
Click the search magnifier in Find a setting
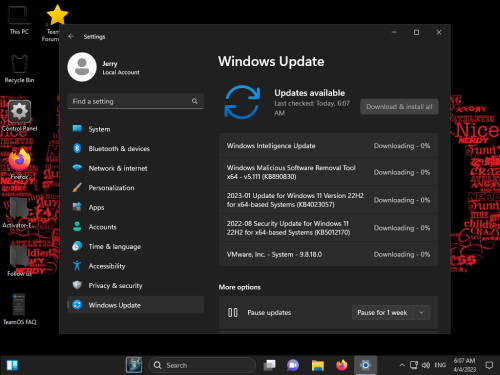195,101
